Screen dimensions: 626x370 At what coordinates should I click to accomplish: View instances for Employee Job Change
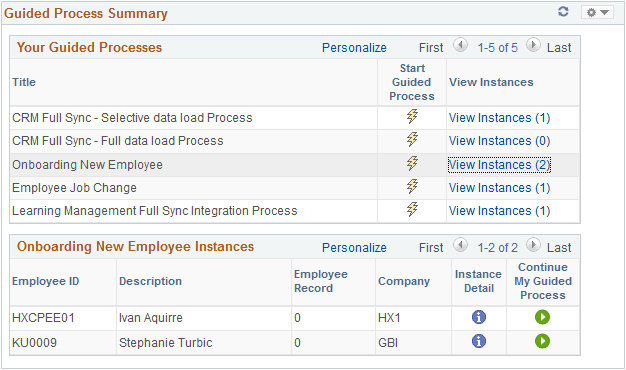499,188
